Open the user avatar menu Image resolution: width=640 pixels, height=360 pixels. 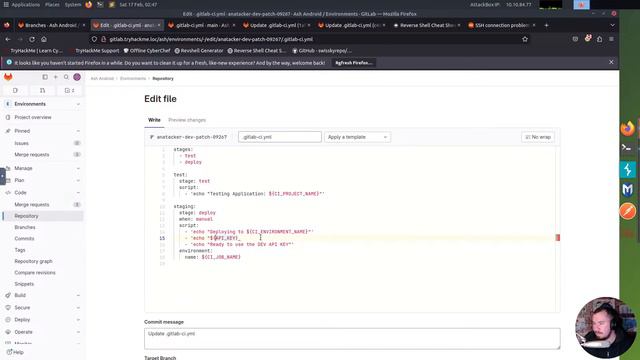(x=77, y=77)
